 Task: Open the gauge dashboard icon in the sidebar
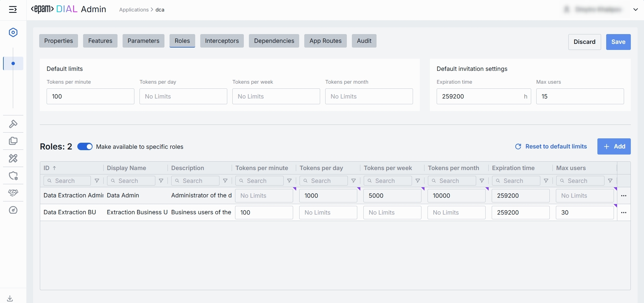click(13, 210)
